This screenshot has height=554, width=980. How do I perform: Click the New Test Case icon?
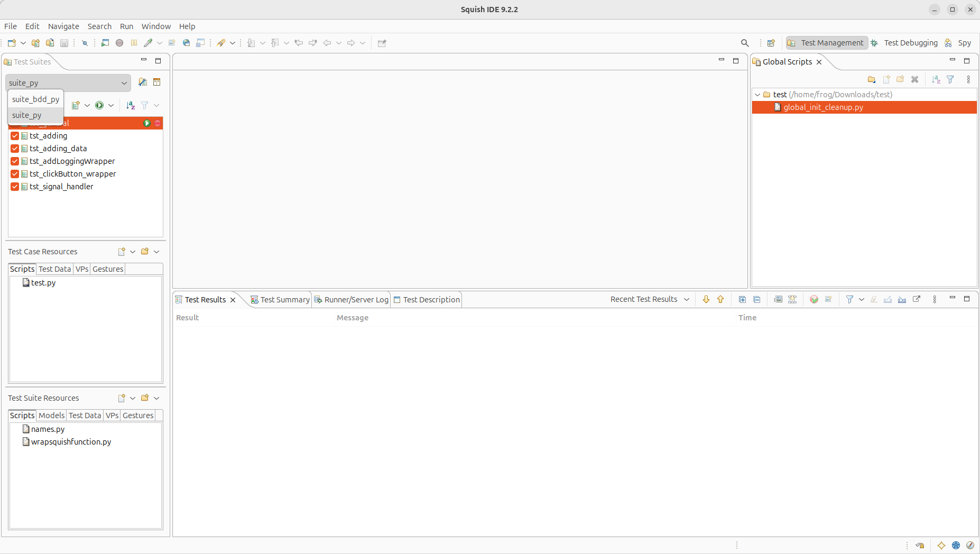pyautogui.click(x=76, y=105)
